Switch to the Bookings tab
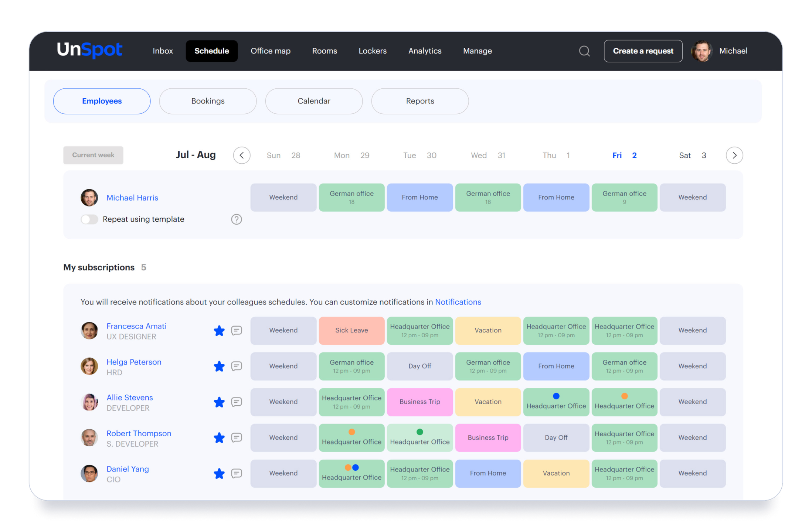812x532 pixels. (x=208, y=101)
